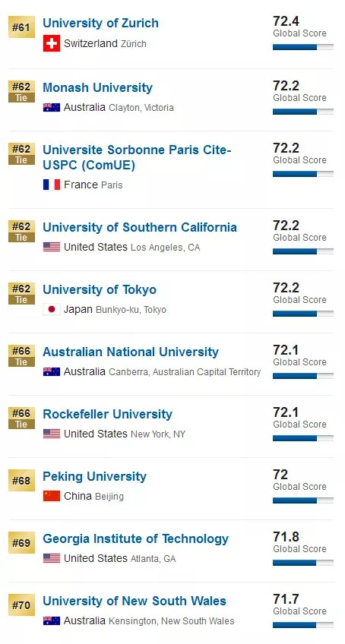Open Monash University page

98,87
